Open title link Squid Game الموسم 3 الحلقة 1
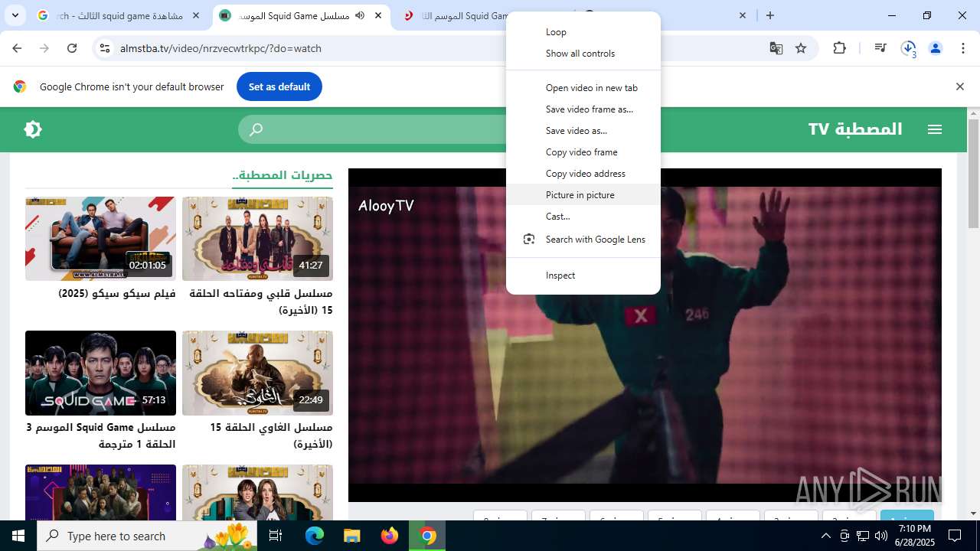 [x=101, y=435]
